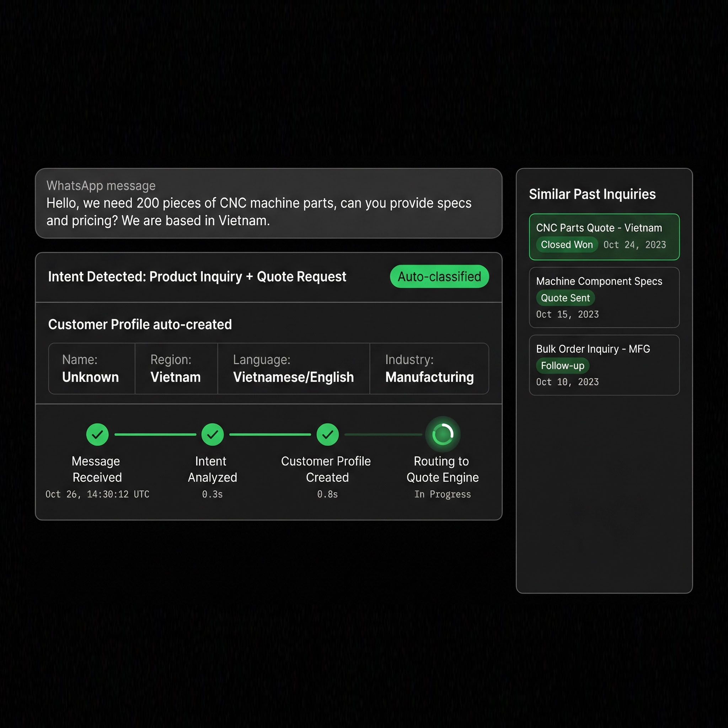The width and height of the screenshot is (728, 728).
Task: Click the Closed Won status tag
Action: (566, 245)
